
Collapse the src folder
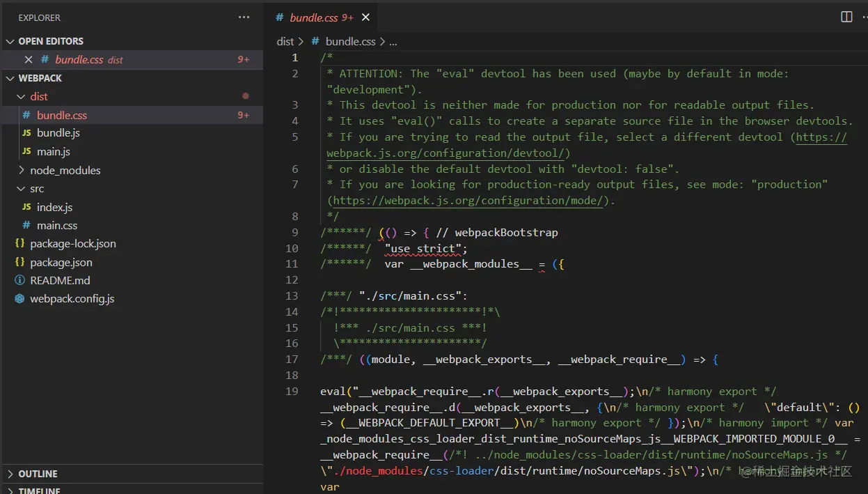21,188
